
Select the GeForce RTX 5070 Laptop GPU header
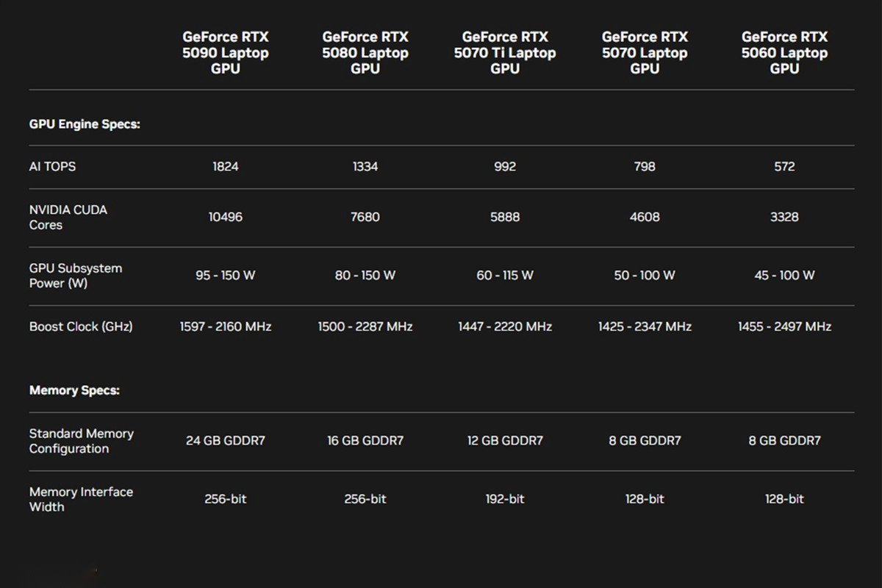(x=645, y=53)
